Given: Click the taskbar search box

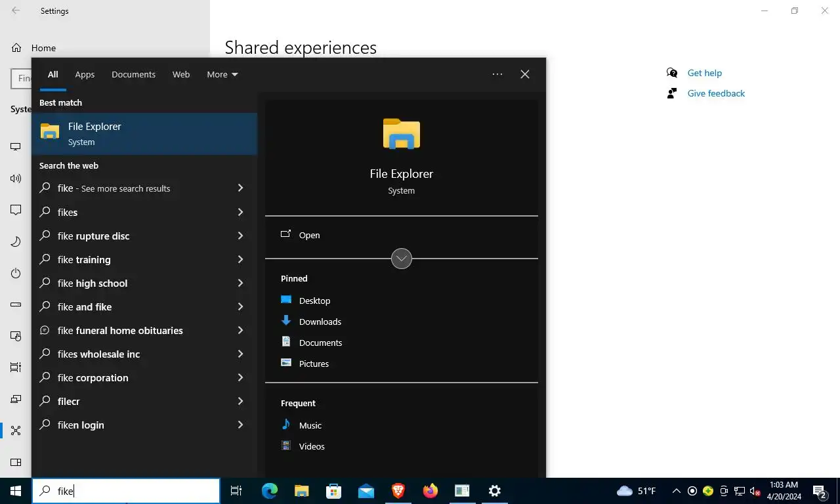Looking at the screenshot, I should 126,491.
